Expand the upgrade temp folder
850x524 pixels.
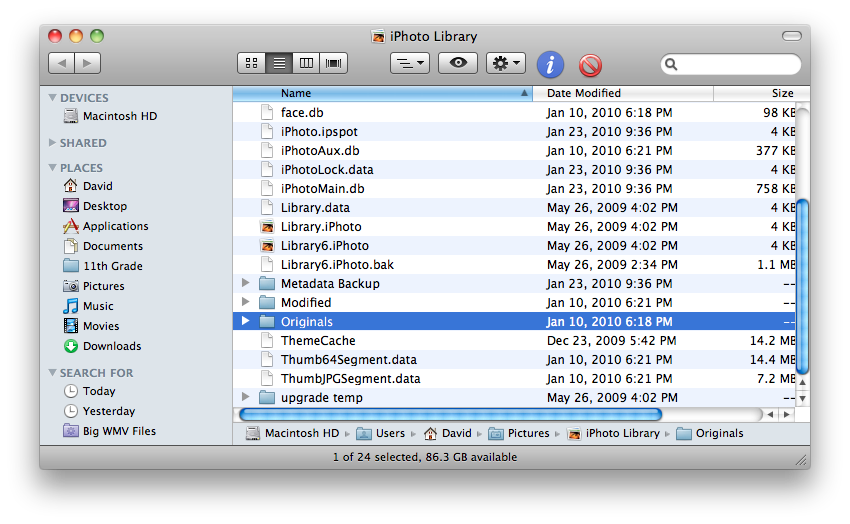(x=246, y=397)
